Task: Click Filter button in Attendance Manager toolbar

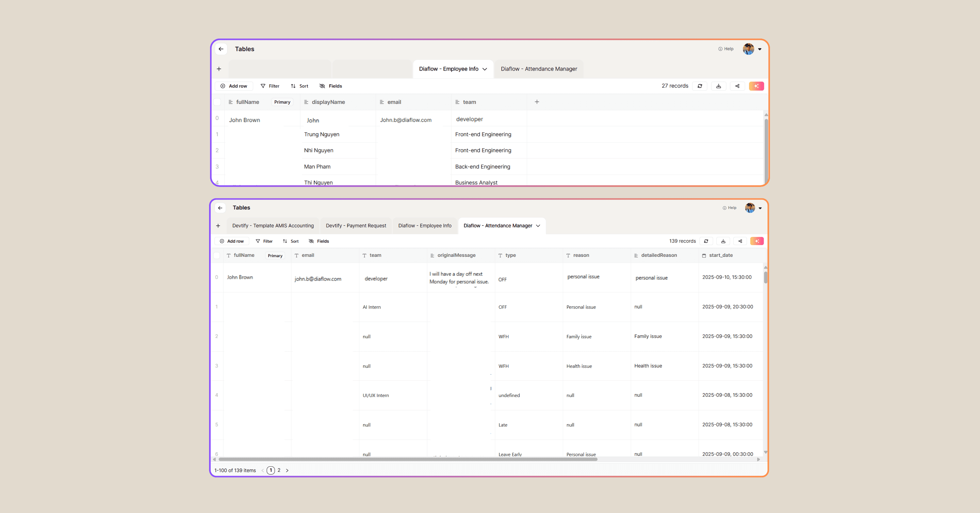Action: coord(264,241)
